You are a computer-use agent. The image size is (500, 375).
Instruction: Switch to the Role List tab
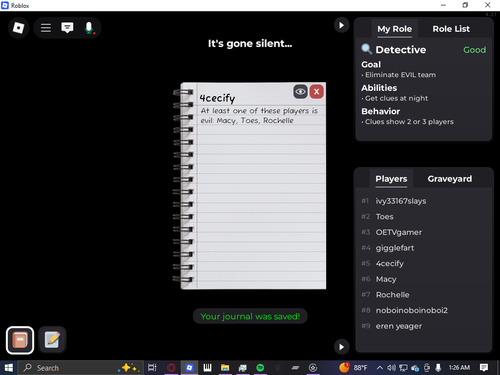tap(451, 29)
